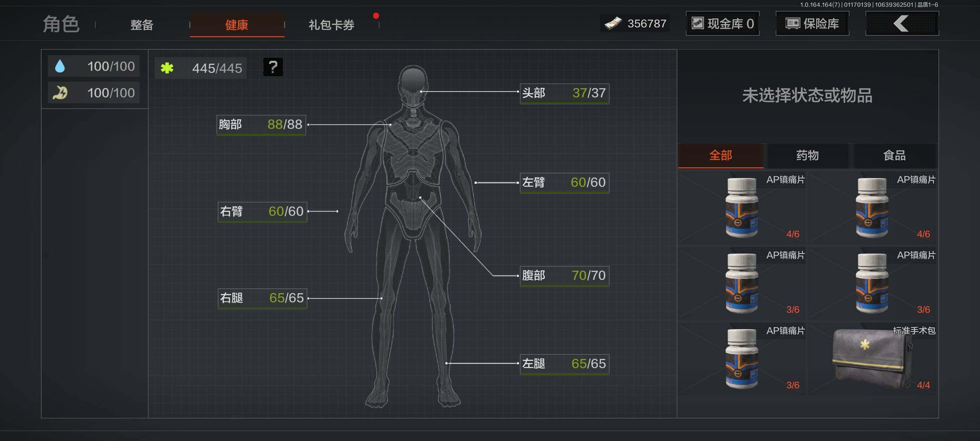Select the 腹部 abdomen health label
The height and width of the screenshot is (441, 980).
pyautogui.click(x=564, y=276)
